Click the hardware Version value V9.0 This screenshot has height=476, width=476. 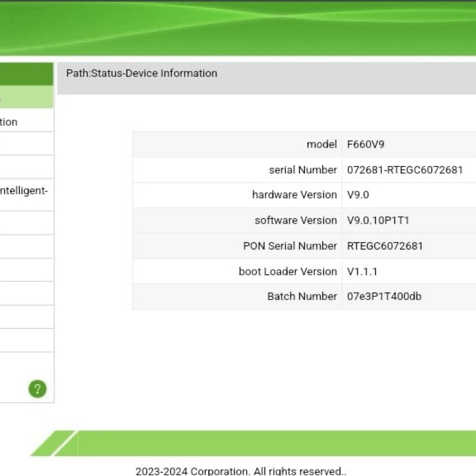click(358, 195)
